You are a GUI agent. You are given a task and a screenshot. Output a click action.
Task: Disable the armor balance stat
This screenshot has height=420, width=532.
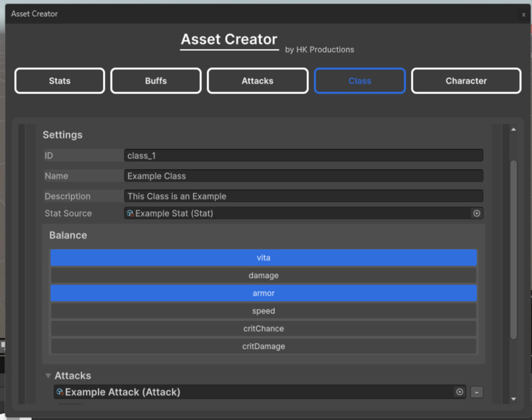pos(263,293)
